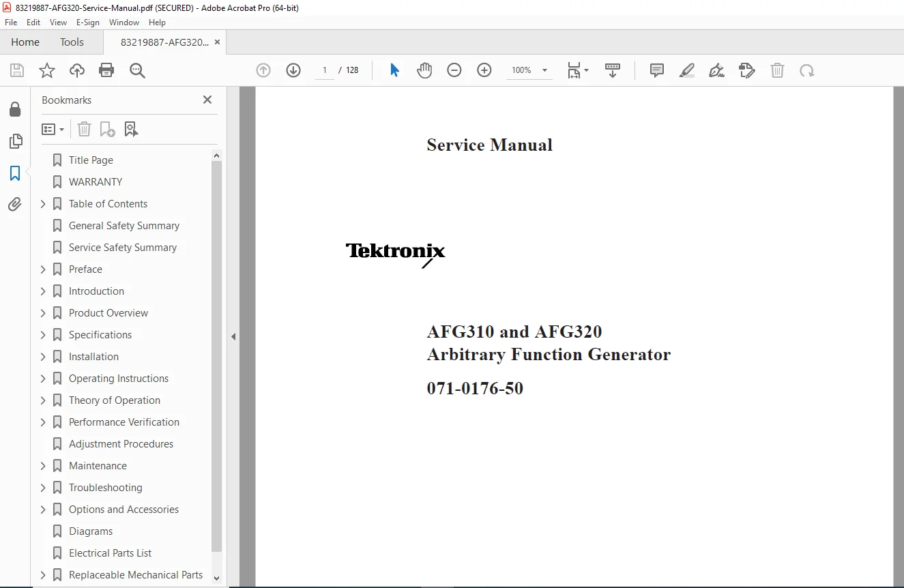Image resolution: width=904 pixels, height=588 pixels.
Task: Open the Attachments paperclip panel
Action: [15, 205]
